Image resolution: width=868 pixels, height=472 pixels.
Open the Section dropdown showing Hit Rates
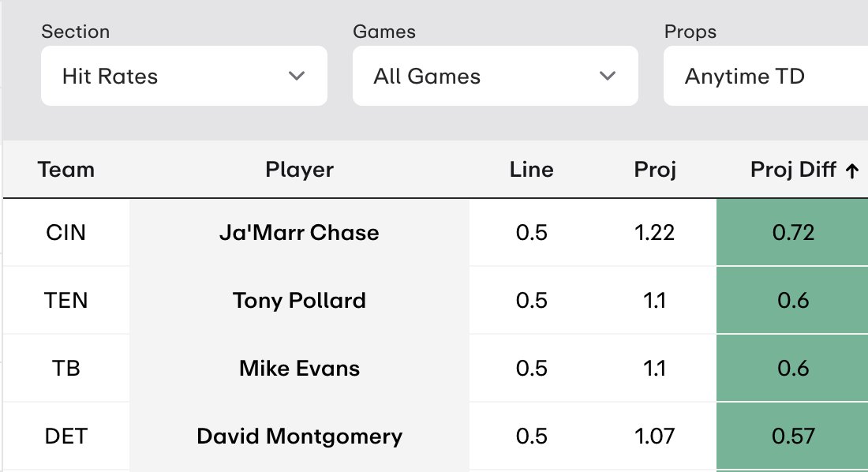(x=184, y=76)
